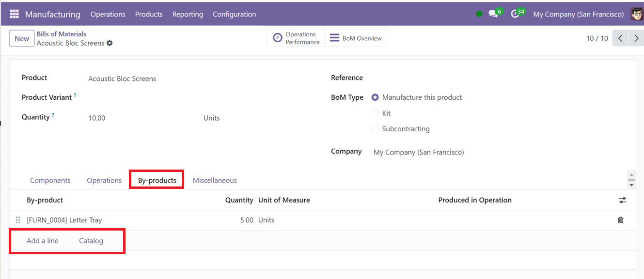The image size is (644, 279).
Task: Open the apps grid menu icon
Action: pos(14,14)
